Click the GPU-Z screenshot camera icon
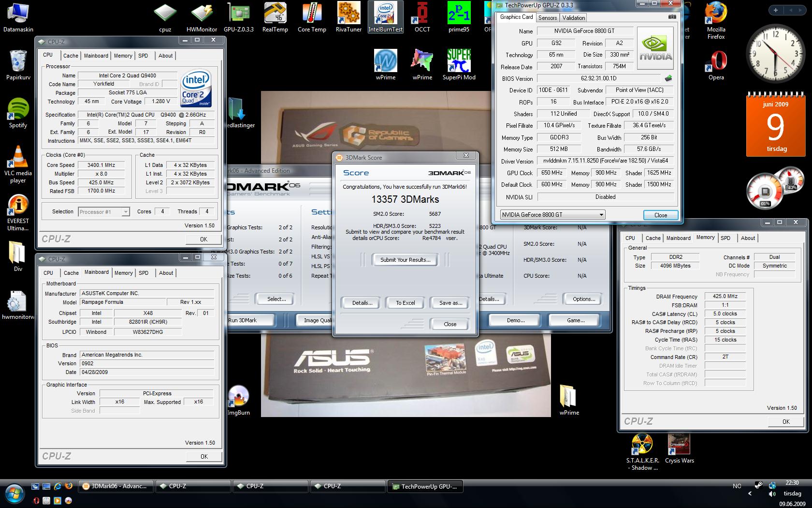 pyautogui.click(x=672, y=17)
